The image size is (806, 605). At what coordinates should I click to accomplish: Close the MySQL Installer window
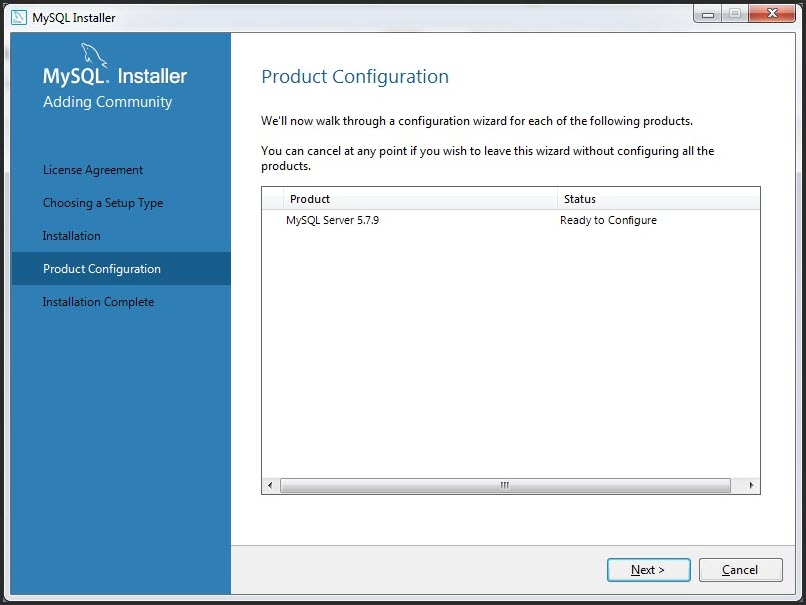(x=772, y=14)
